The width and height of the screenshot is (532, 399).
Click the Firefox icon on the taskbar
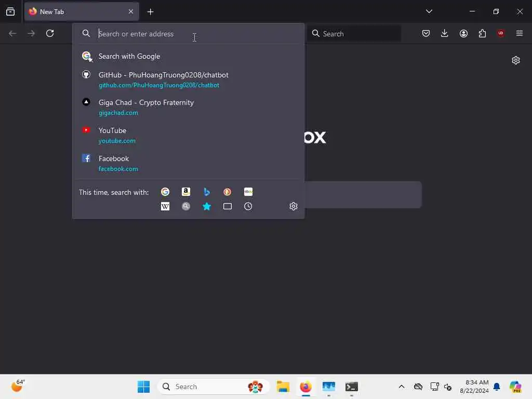[305, 387]
